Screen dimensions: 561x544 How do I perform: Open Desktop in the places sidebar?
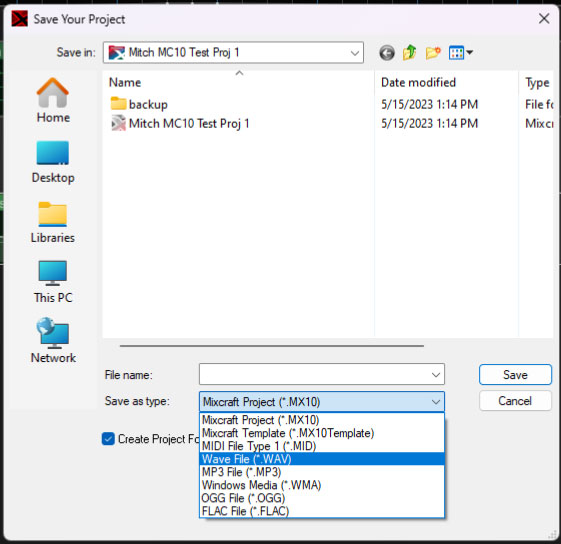[x=53, y=162]
